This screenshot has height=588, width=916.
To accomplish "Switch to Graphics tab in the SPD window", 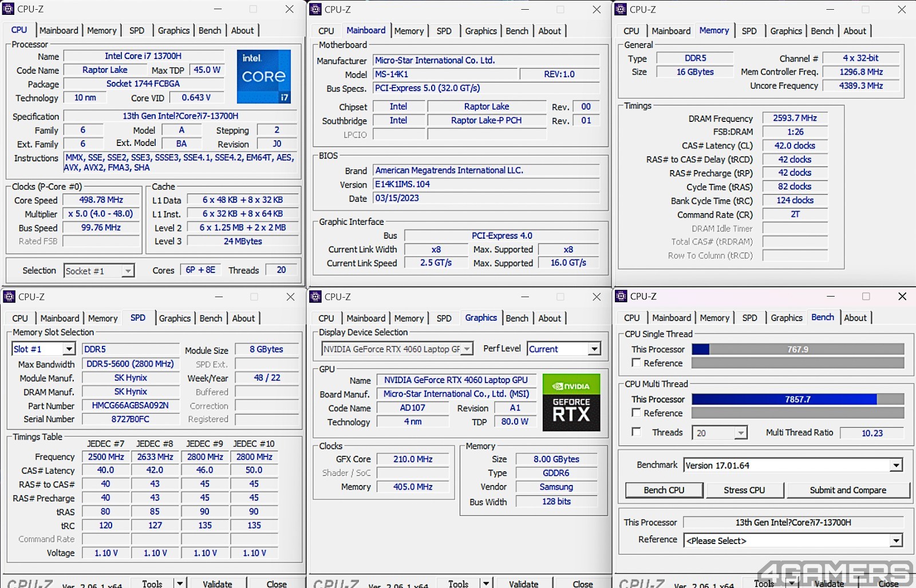I will coord(175,318).
